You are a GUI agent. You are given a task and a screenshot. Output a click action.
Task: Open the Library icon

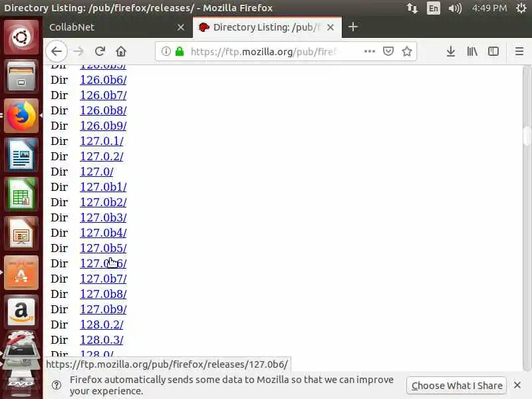point(472,52)
